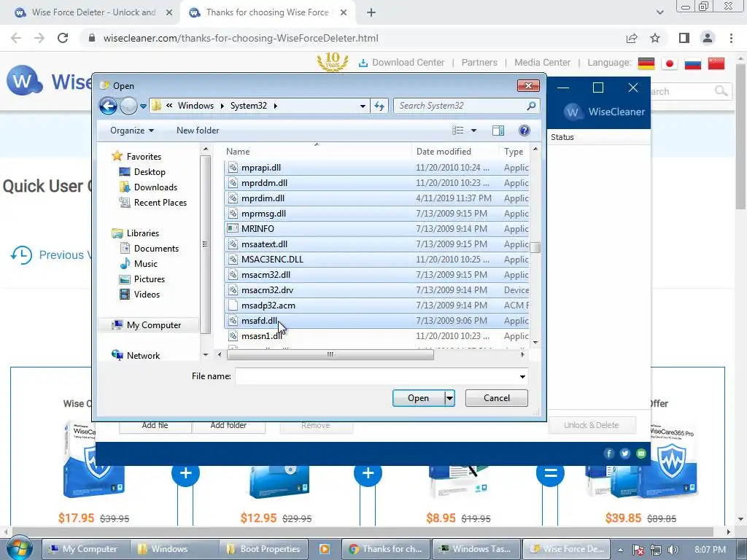Screen dimensions: 747x560
Task: Expand the Chrome tab search chevron
Action: (659, 12)
